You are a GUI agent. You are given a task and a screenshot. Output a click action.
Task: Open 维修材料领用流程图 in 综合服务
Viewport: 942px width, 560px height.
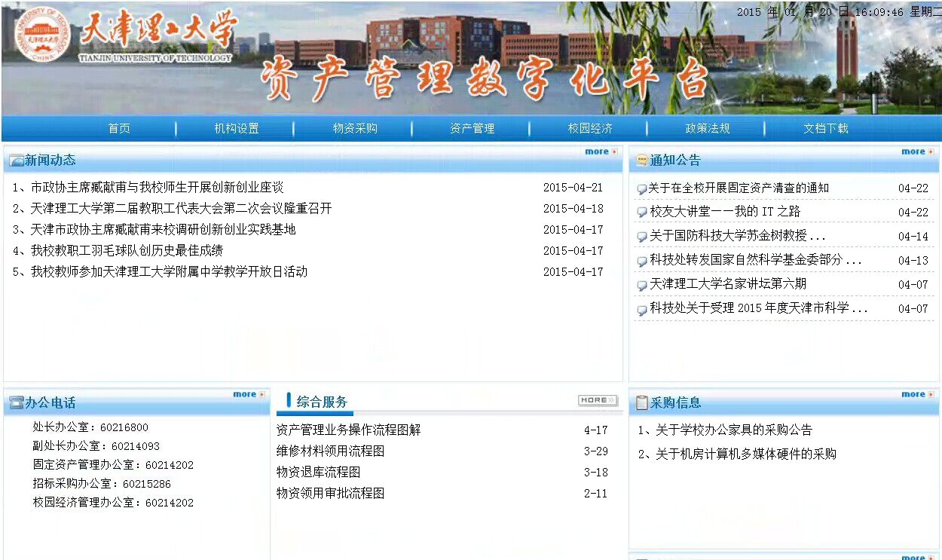pyautogui.click(x=331, y=451)
